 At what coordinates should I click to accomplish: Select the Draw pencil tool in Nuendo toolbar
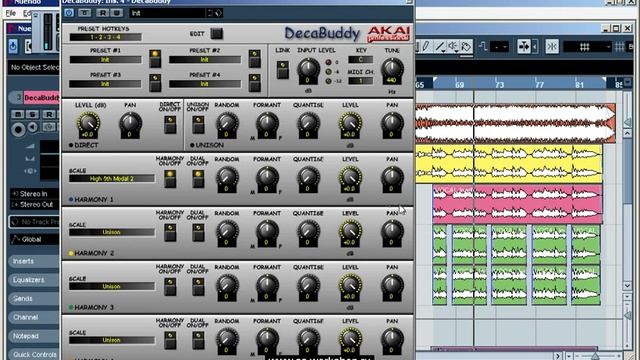coord(426,46)
